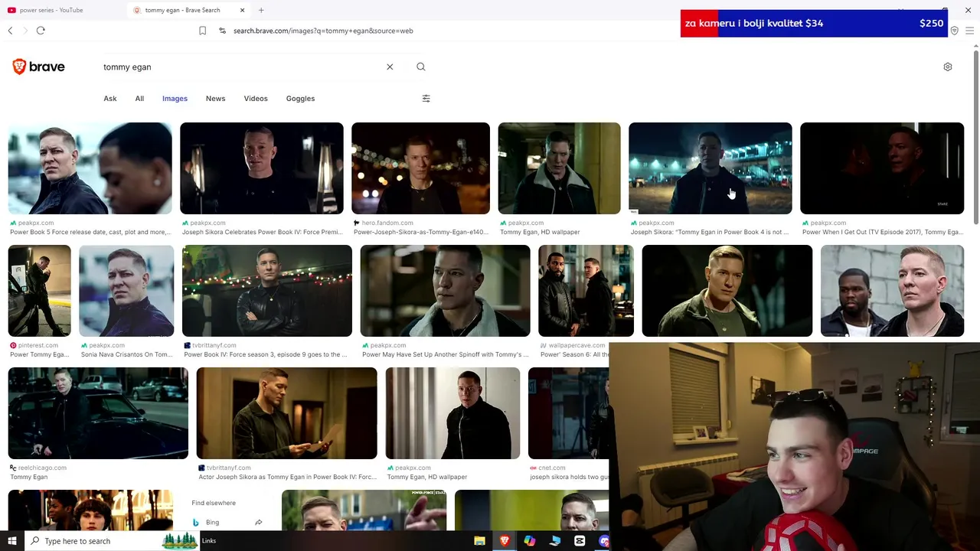Viewport: 980px width, 551px height.
Task: Click the Brave logo to go home
Action: 38,67
